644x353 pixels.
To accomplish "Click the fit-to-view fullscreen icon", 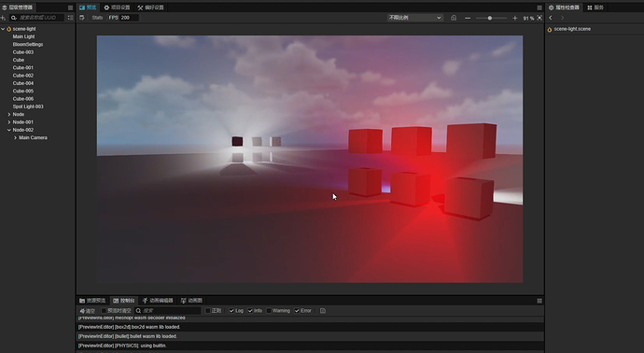I will 539,18.
